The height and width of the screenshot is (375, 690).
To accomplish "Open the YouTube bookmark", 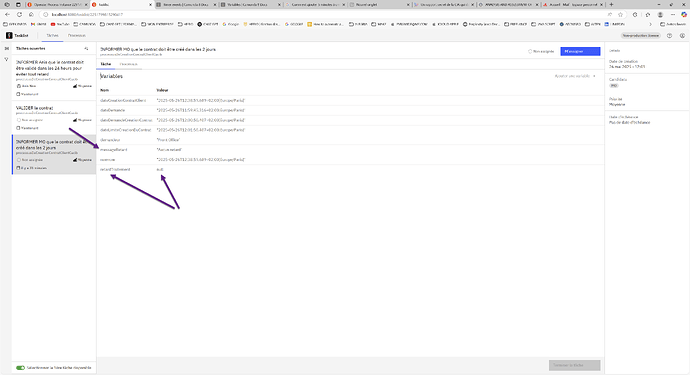I will click(60, 24).
